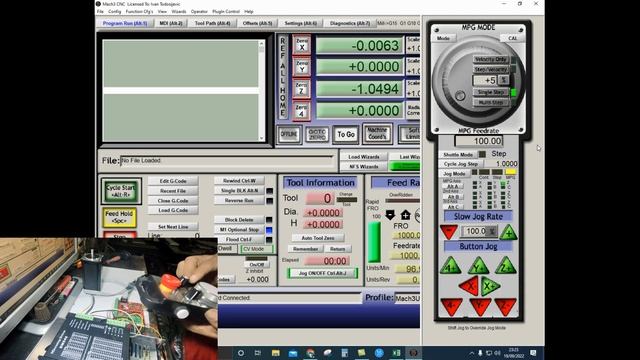Jog Z down with the red Z- triangle

point(506,306)
